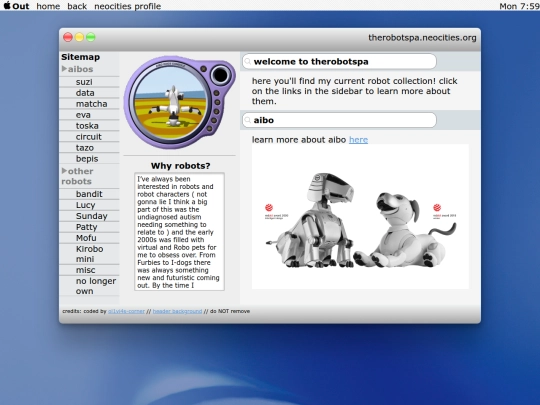Click the two aibo dogs photo
The width and height of the screenshot is (540, 405).
(360, 217)
